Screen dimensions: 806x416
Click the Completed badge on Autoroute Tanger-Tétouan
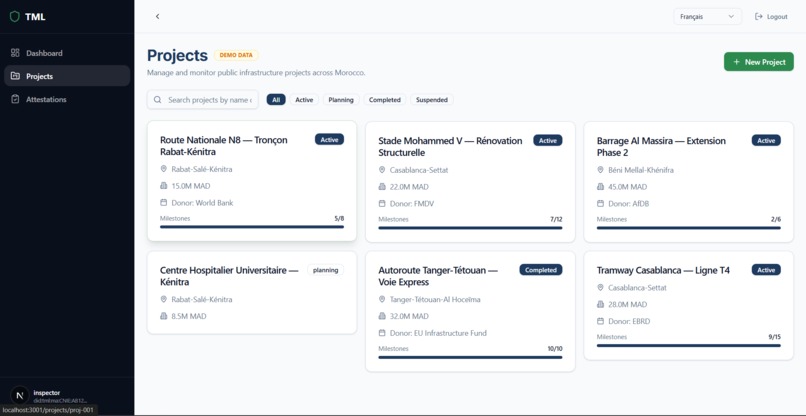pos(541,269)
